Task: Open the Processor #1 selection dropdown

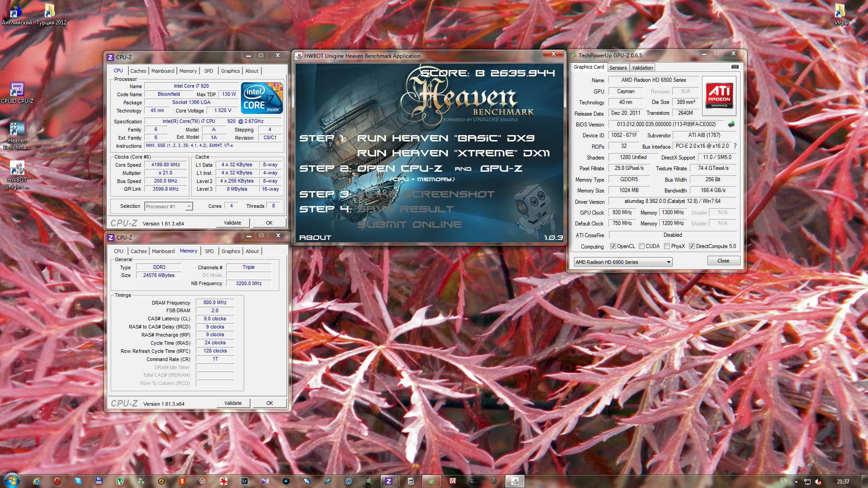Action: click(169, 206)
